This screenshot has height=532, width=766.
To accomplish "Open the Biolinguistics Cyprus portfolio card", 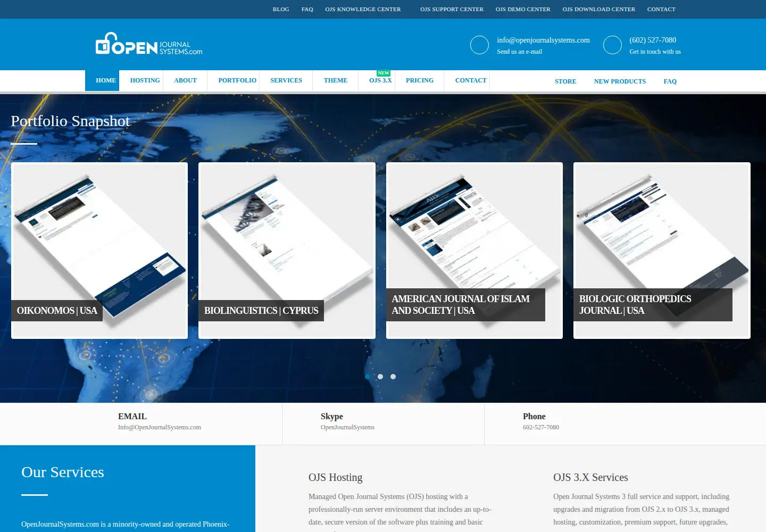I will 287,251.
